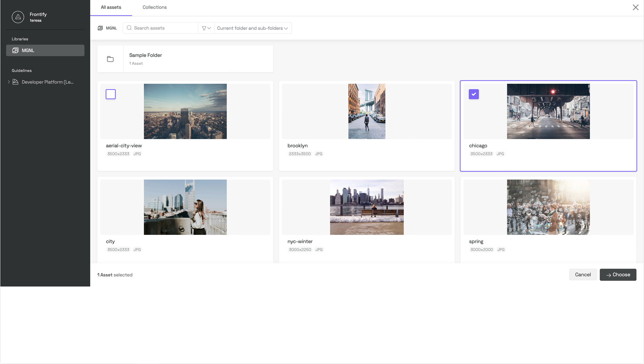Open the spring image thumbnail
Viewport: 644px width, 364px height.
(x=548, y=207)
